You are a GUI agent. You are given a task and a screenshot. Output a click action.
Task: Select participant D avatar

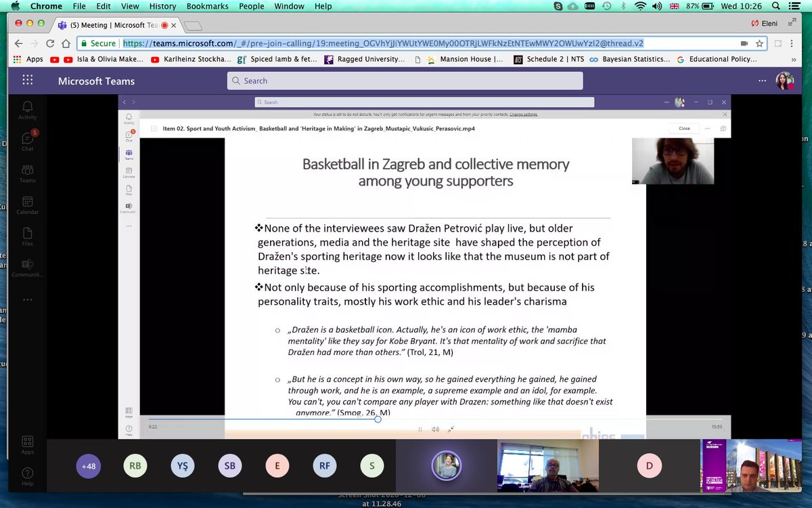click(x=650, y=466)
